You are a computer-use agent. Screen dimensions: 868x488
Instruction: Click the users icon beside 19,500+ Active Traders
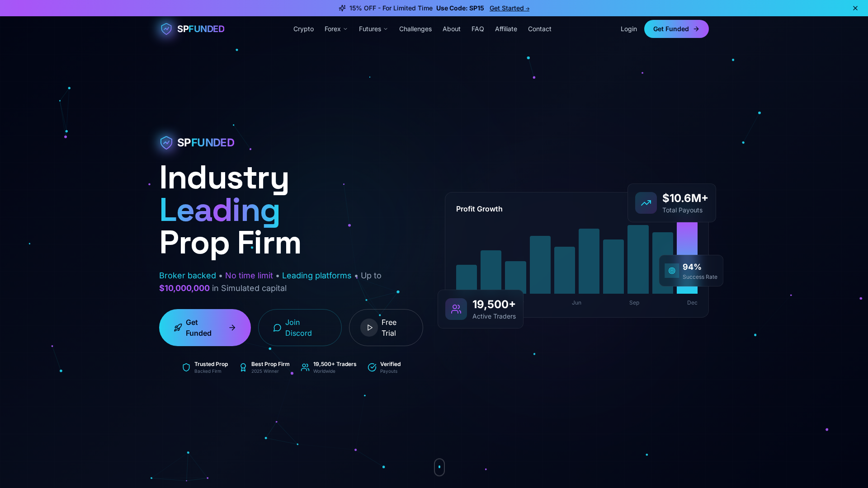coord(456,309)
